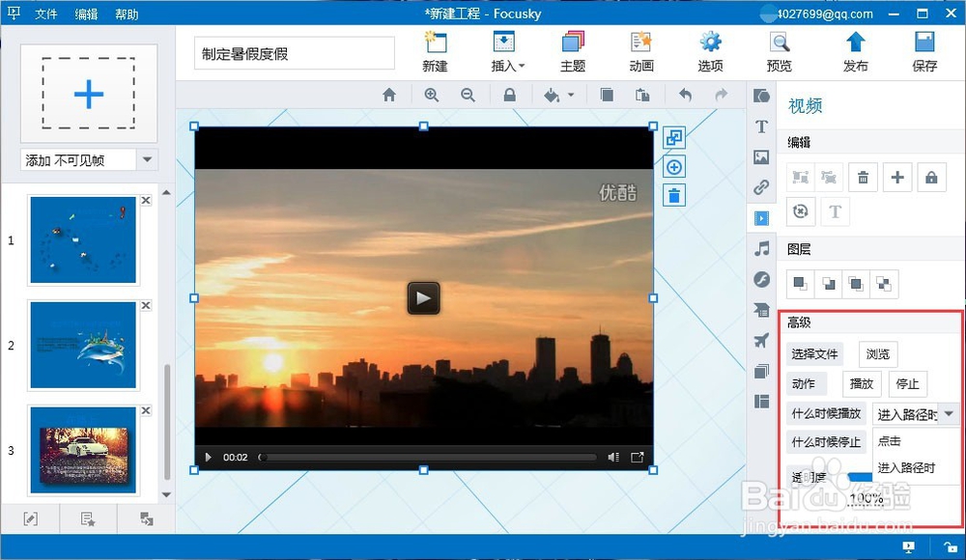Click the zoom in magnifier
This screenshot has width=966, height=560.
[431, 95]
